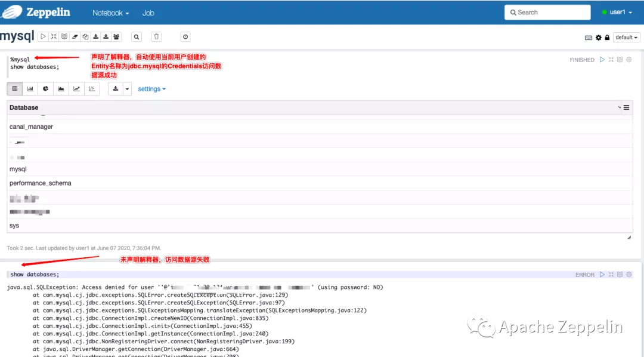The image size is (644, 357).
Task: Click the 'Took 2 sec. Last updated' footer text
Action: click(x=84, y=248)
